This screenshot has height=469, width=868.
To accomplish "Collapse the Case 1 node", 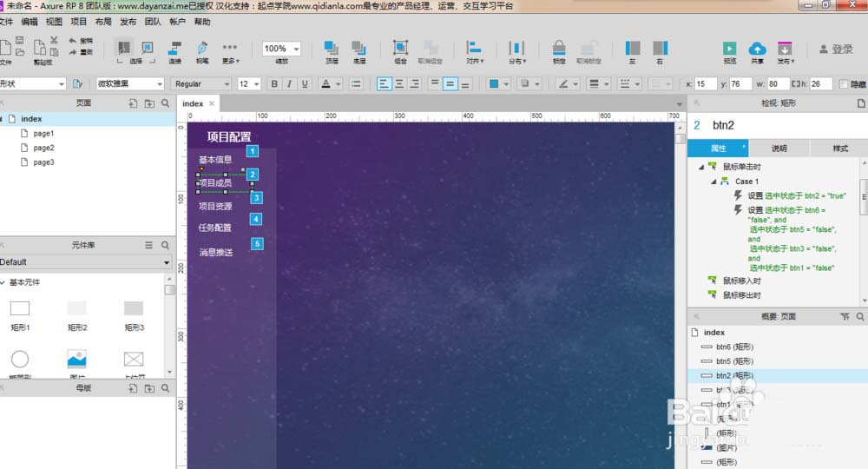I will tap(713, 182).
